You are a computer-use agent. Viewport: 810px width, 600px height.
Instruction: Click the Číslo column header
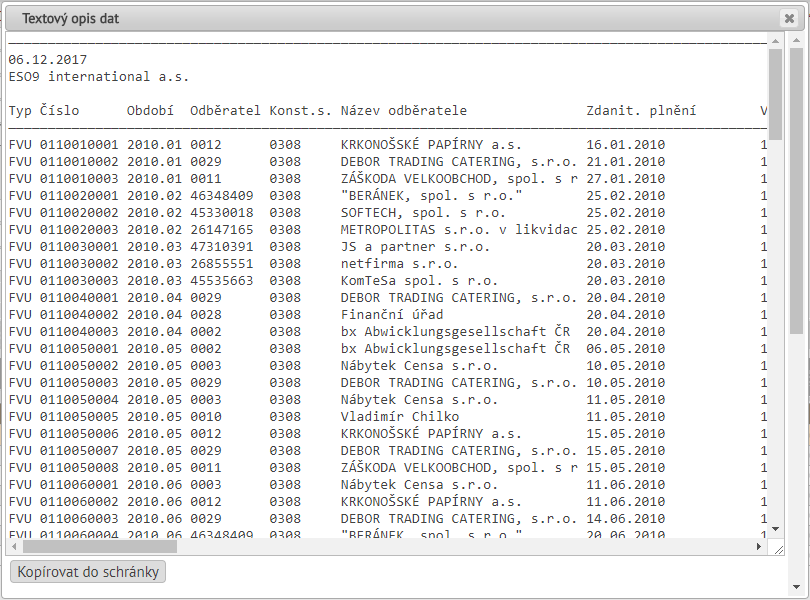pyautogui.click(x=59, y=111)
